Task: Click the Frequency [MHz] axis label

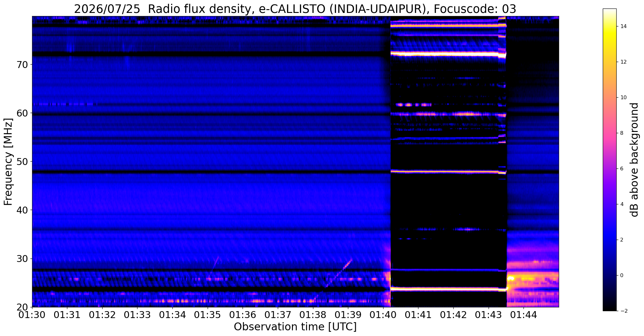Action: pyautogui.click(x=8, y=162)
